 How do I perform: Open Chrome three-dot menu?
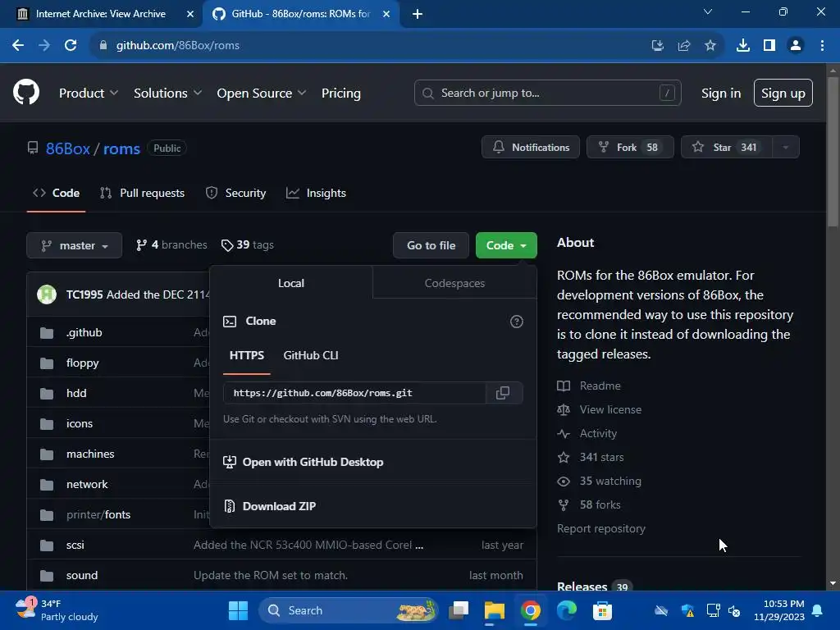click(822, 46)
